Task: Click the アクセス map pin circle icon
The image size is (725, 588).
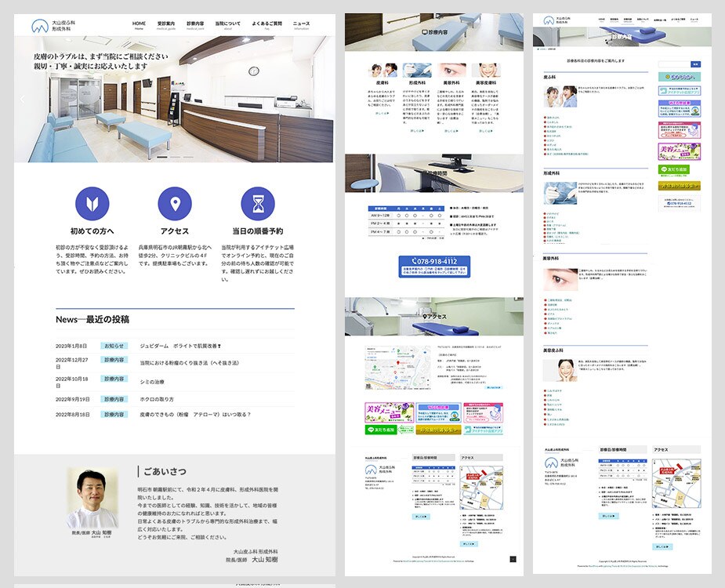Action: (x=175, y=204)
